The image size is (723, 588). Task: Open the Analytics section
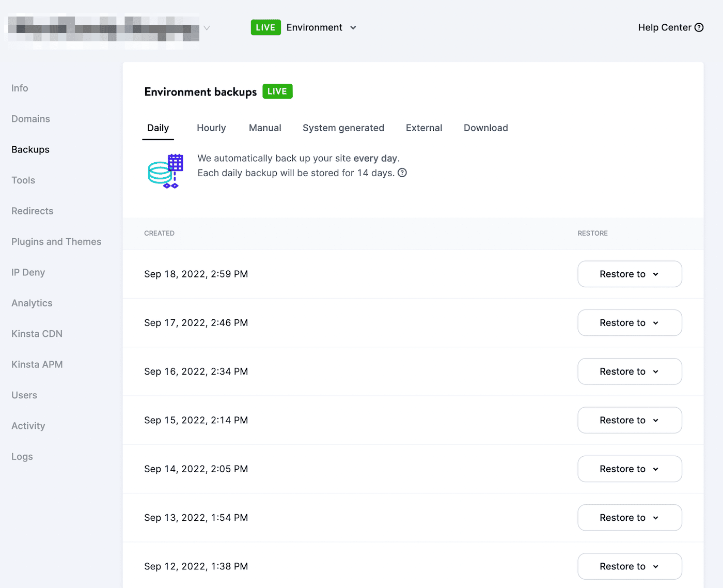point(32,303)
